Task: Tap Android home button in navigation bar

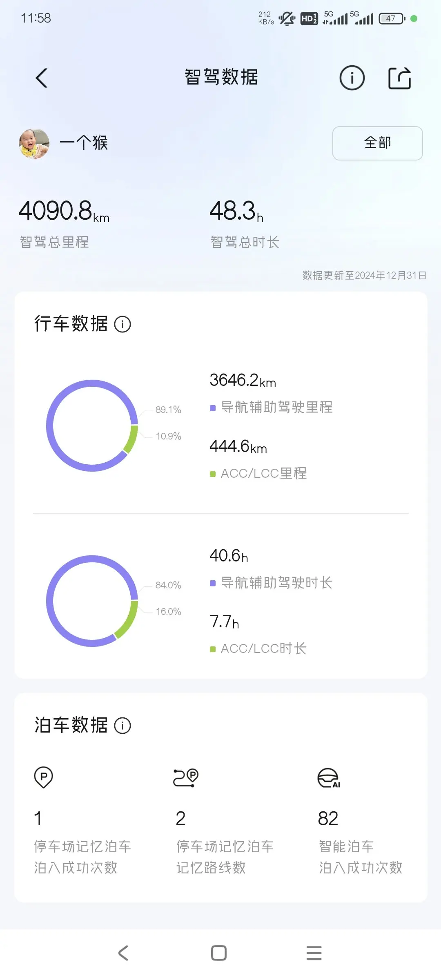Action: click(x=219, y=953)
